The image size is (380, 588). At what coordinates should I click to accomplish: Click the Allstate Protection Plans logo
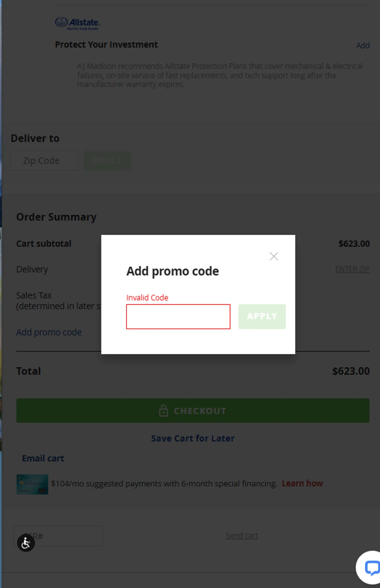coord(78,24)
